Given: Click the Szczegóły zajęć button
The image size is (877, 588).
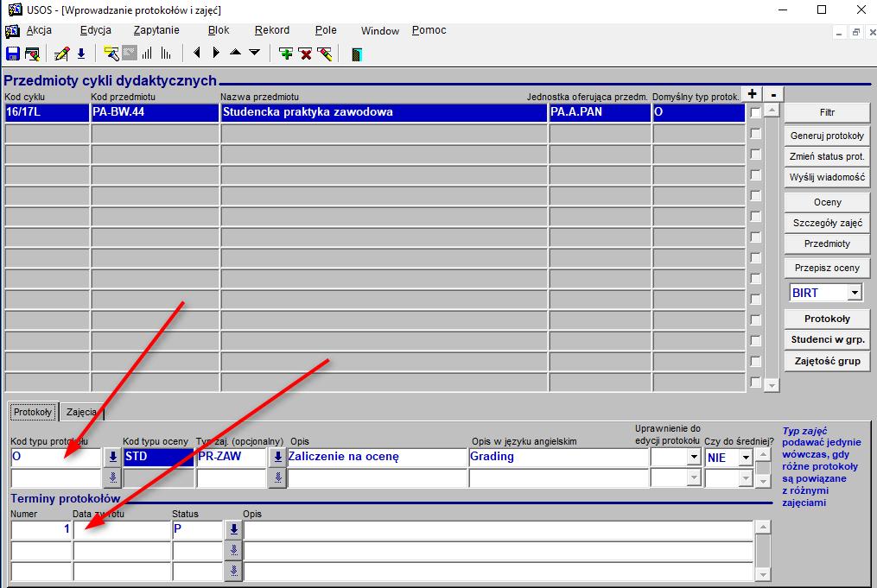Looking at the screenshot, I should pos(827,223).
